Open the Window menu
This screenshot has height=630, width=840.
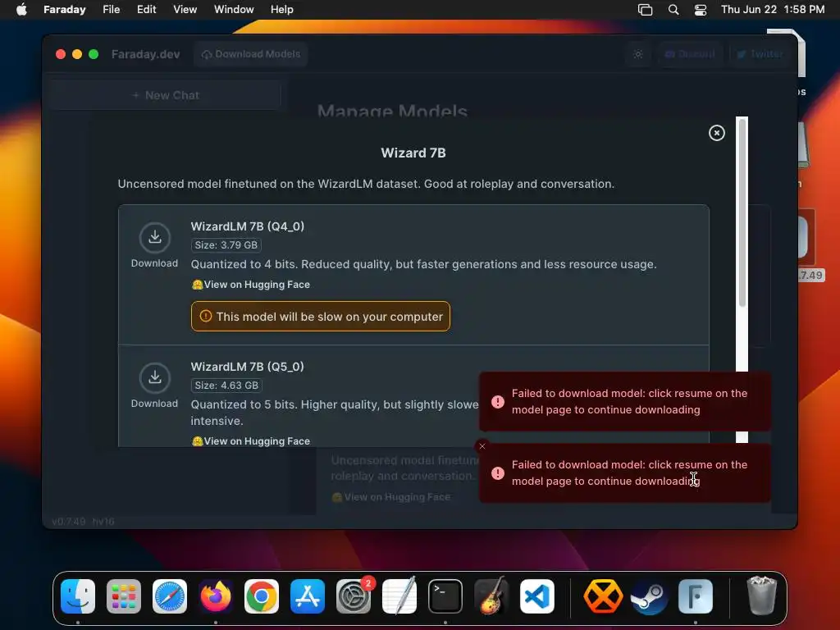coord(234,9)
